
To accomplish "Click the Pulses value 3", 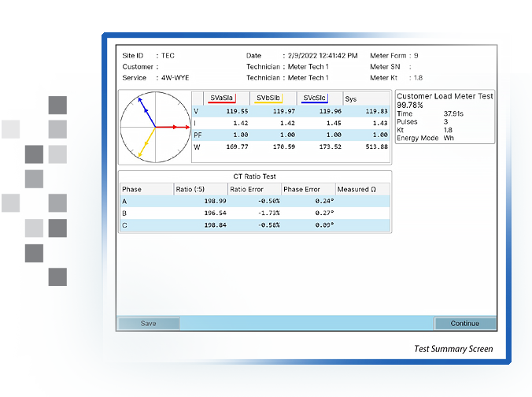I will (x=445, y=121).
